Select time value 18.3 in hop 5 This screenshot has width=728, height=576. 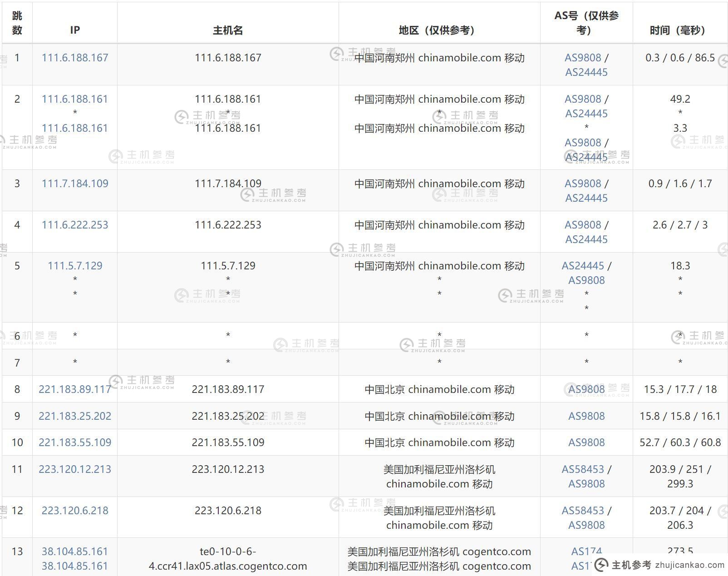click(680, 266)
